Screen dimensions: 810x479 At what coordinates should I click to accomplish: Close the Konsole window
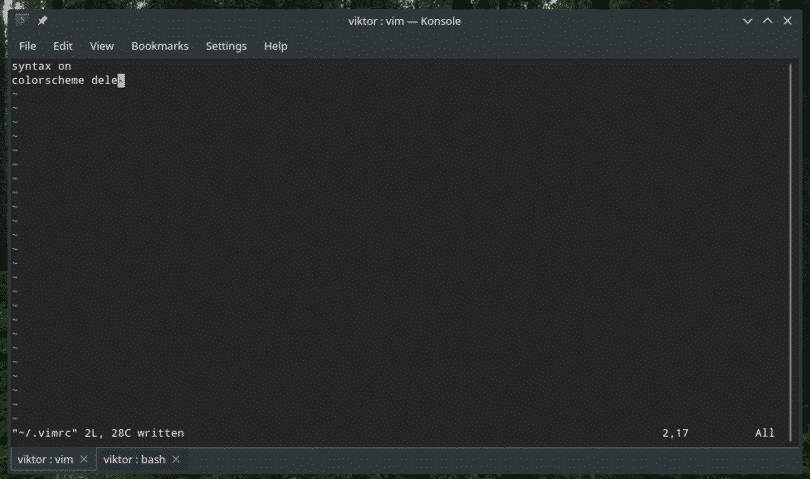788,20
